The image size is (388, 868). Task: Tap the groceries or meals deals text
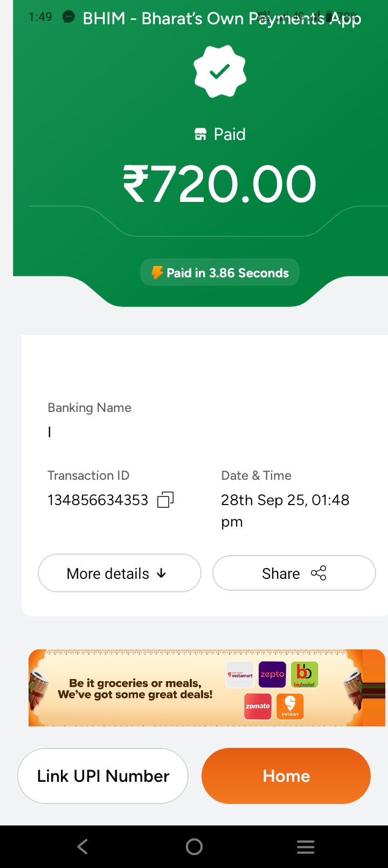135,689
